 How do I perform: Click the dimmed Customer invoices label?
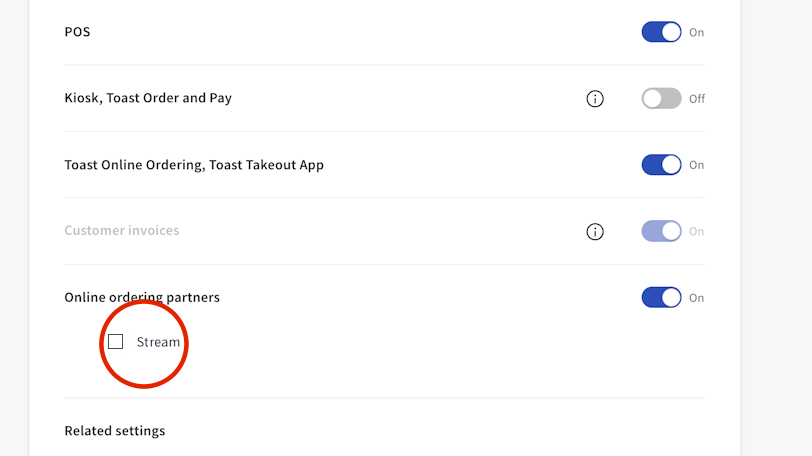click(122, 231)
